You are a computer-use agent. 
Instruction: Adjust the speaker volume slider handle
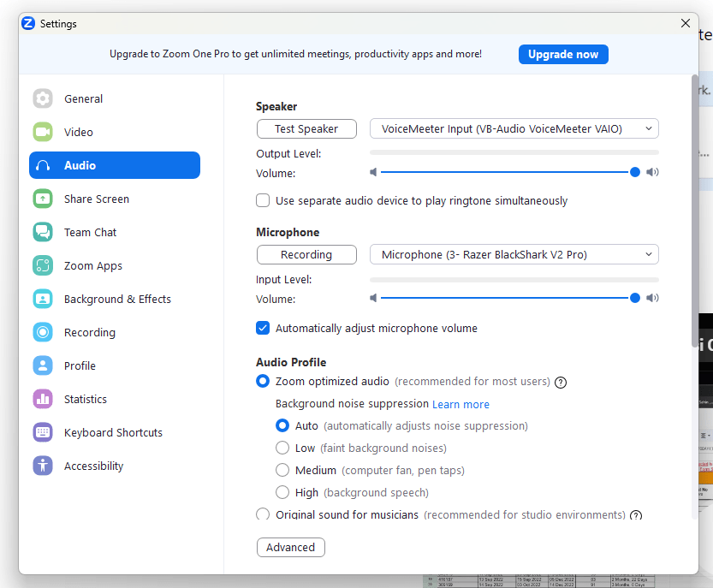click(x=635, y=172)
